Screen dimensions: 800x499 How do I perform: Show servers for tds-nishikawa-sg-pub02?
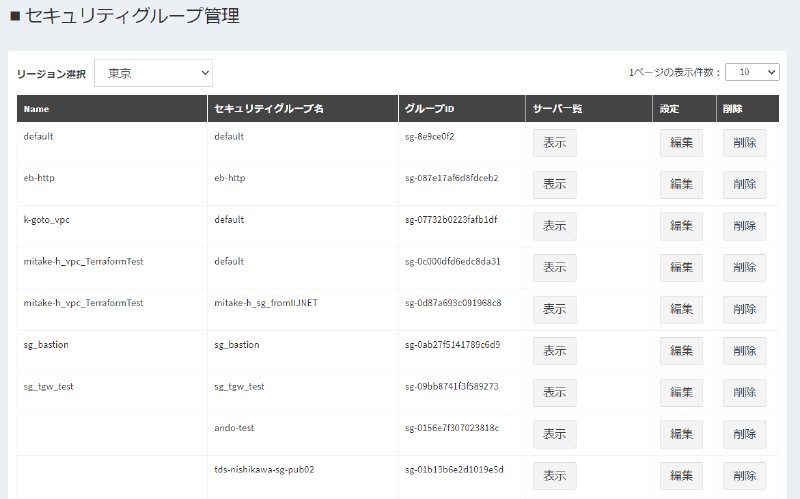pos(554,476)
